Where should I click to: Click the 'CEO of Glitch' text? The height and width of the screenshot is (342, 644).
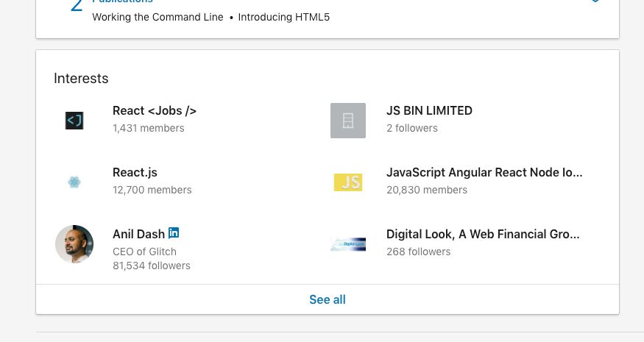144,252
